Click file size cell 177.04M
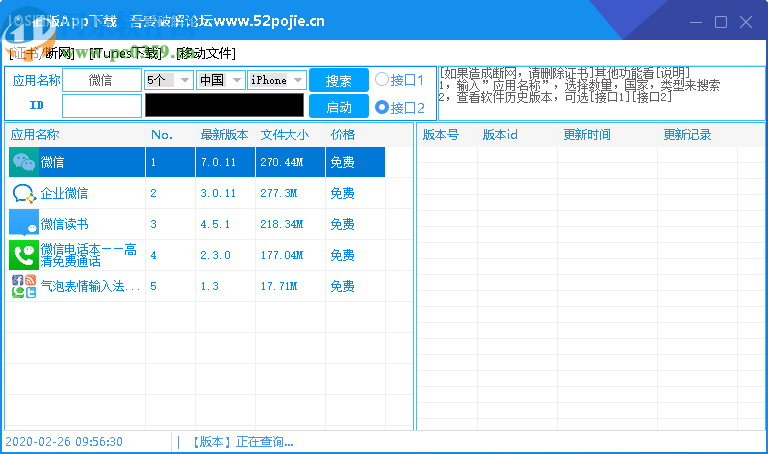 pos(282,255)
